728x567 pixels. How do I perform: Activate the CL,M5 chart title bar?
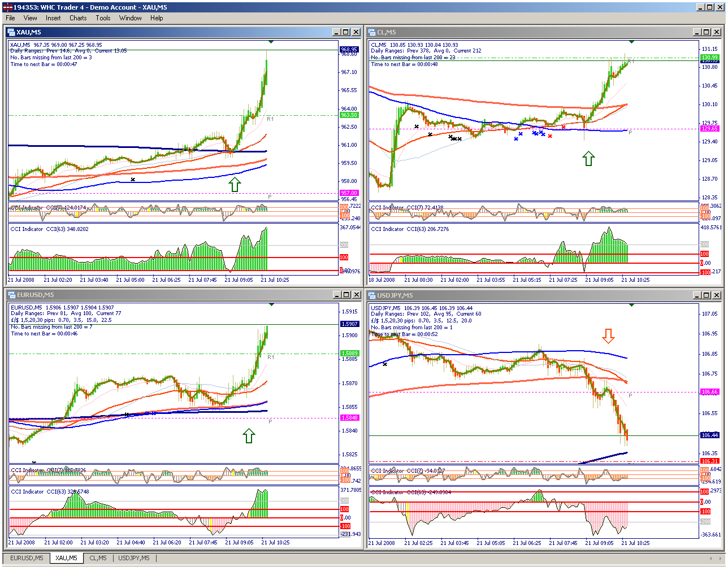pos(544,32)
